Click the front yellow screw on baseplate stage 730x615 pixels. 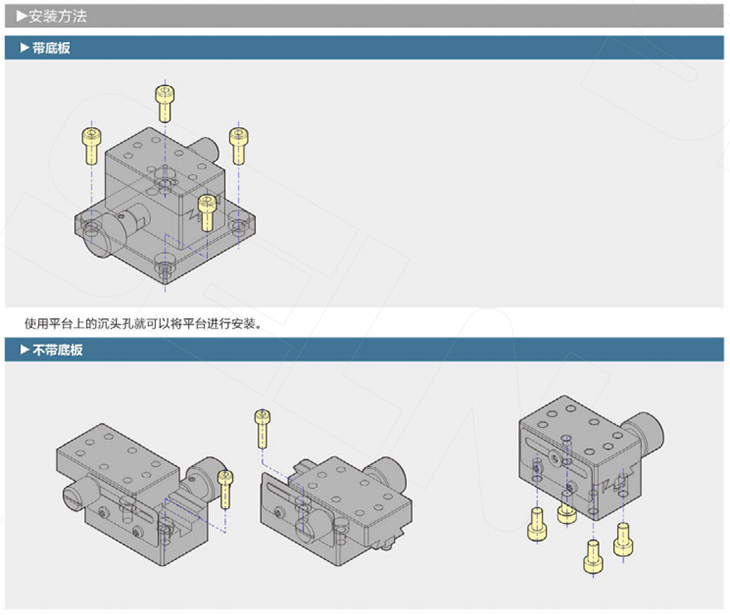tap(206, 212)
